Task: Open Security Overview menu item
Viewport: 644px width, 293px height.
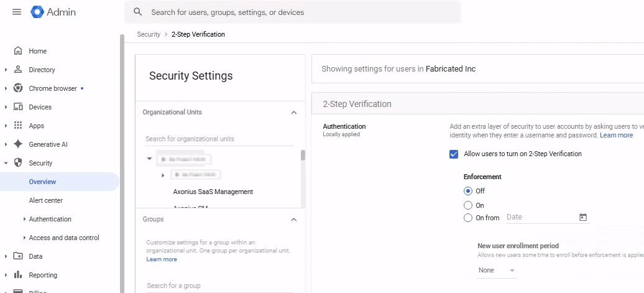Action: (60, 182)
